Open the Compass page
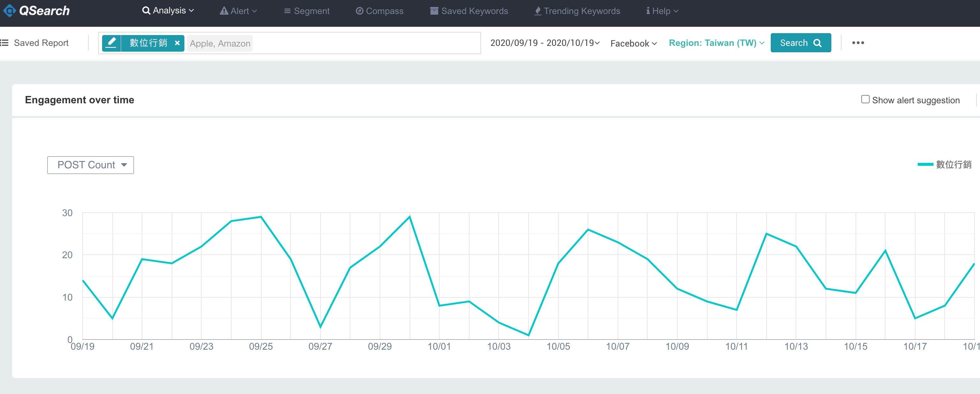The image size is (980, 394). (x=379, y=11)
